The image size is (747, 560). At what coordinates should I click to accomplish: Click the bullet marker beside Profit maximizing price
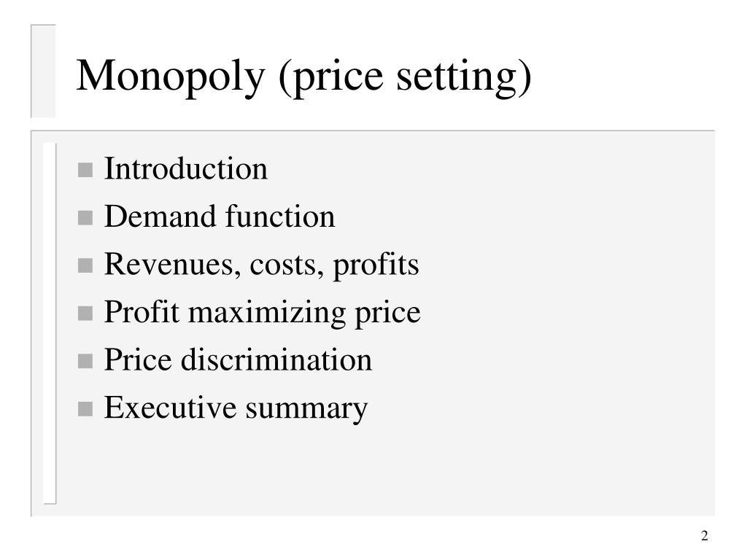pos(85,314)
